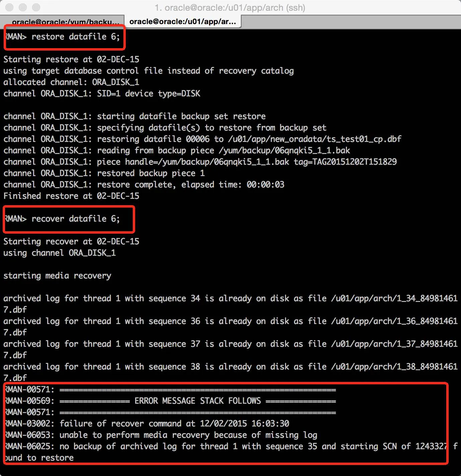Click the minimize window button

click(x=23, y=7)
